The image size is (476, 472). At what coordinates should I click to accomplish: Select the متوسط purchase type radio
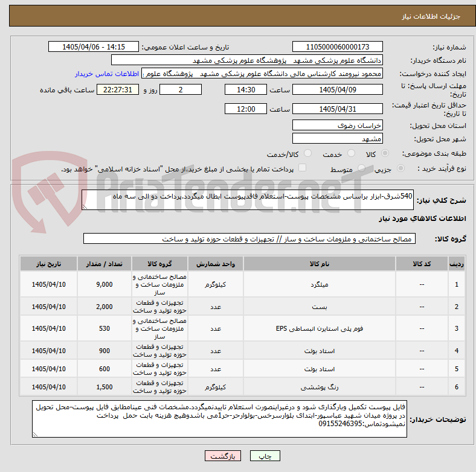pyautogui.click(x=361, y=168)
